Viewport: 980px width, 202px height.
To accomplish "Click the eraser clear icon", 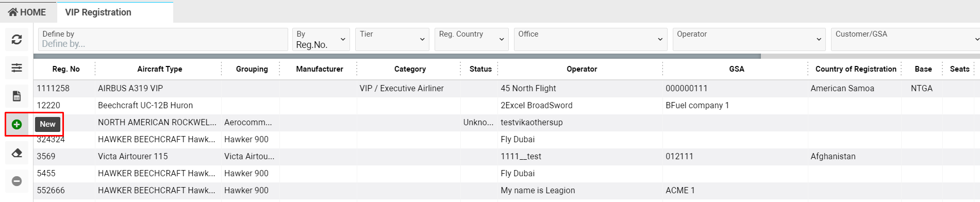I will tap(16, 153).
